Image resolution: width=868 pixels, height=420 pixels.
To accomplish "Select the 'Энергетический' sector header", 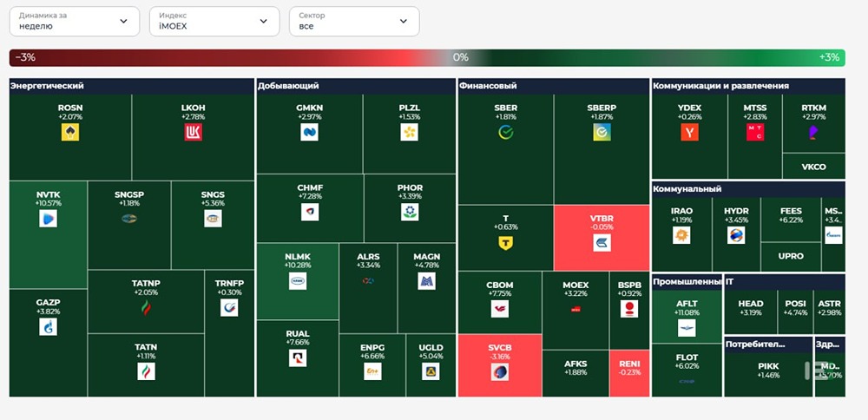I will 132,86.
